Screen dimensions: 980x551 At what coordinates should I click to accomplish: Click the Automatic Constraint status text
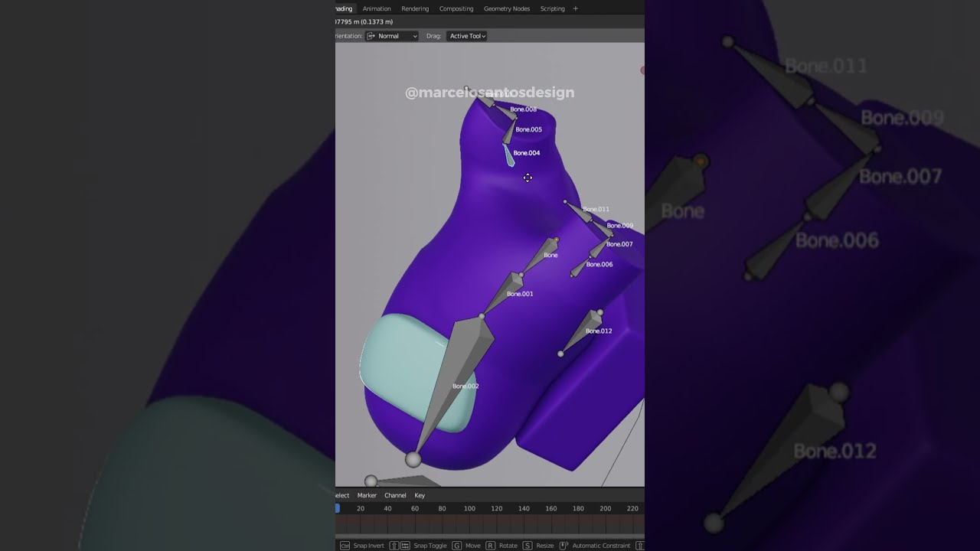[601, 546]
